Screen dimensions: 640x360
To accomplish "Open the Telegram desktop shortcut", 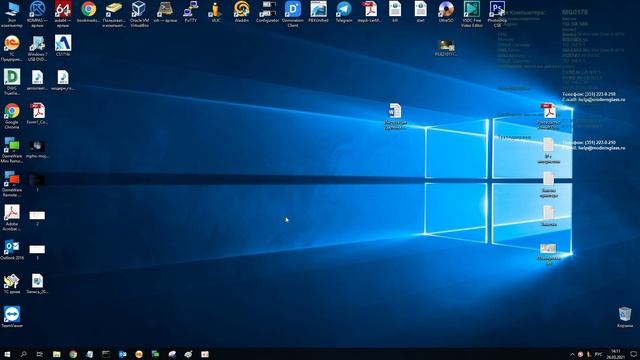I will 344,11.
